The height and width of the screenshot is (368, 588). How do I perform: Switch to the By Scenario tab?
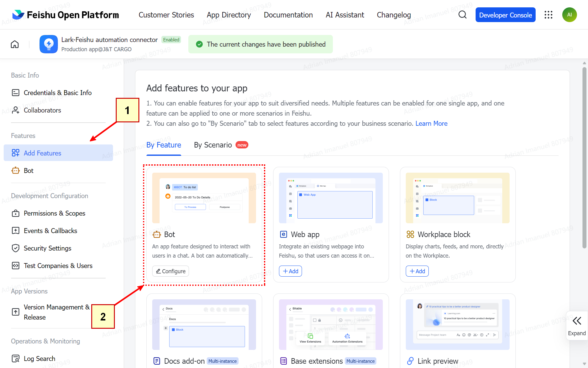coord(213,145)
